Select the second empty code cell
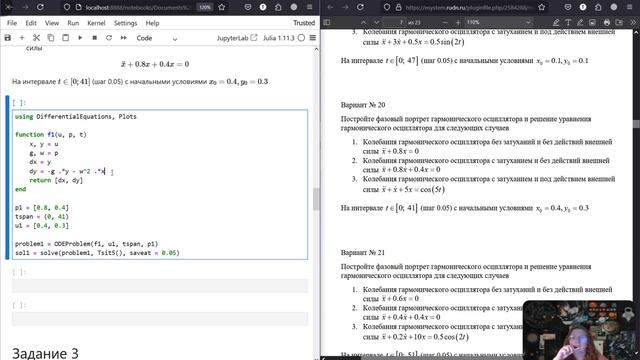Screen dimensions: 640x360 pos(160,319)
